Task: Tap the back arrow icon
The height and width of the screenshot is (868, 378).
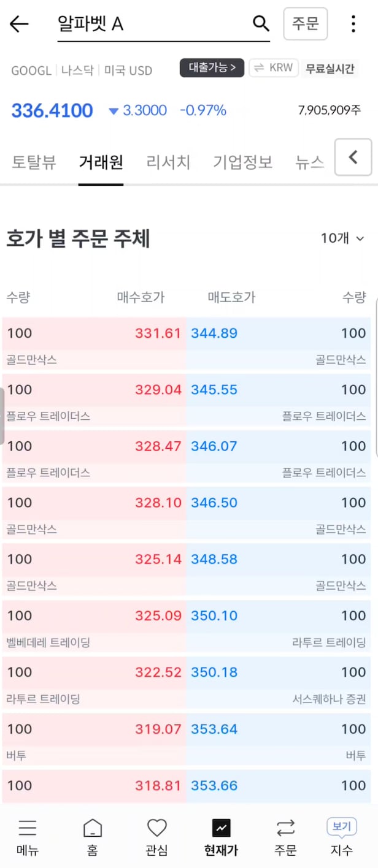Action: pyautogui.click(x=19, y=24)
